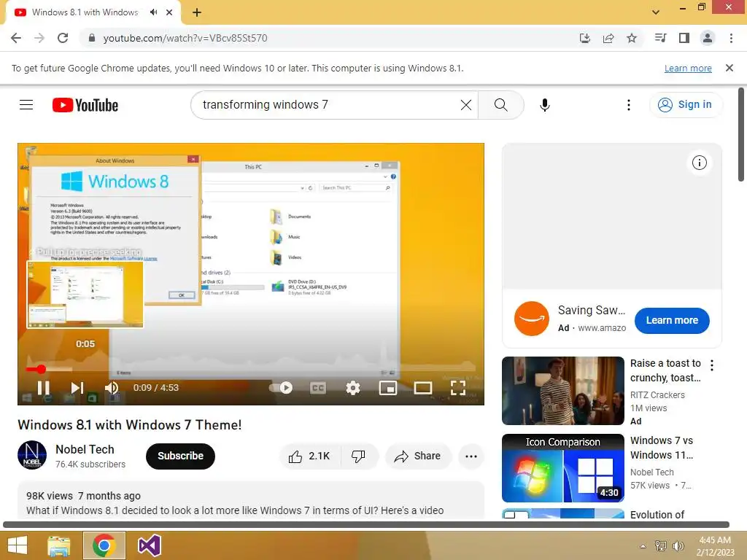747x560 pixels.
Task: Open RITZ Crackers ad thumbnail
Action: 563,391
